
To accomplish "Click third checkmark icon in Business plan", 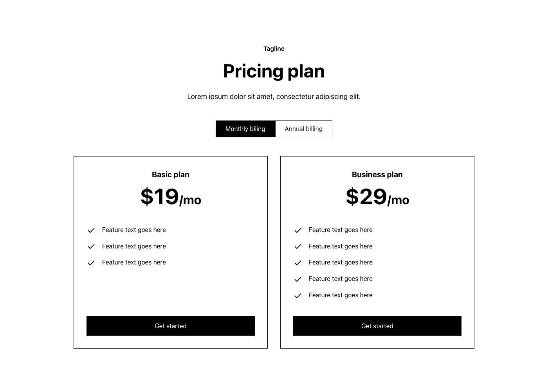I will tap(298, 263).
